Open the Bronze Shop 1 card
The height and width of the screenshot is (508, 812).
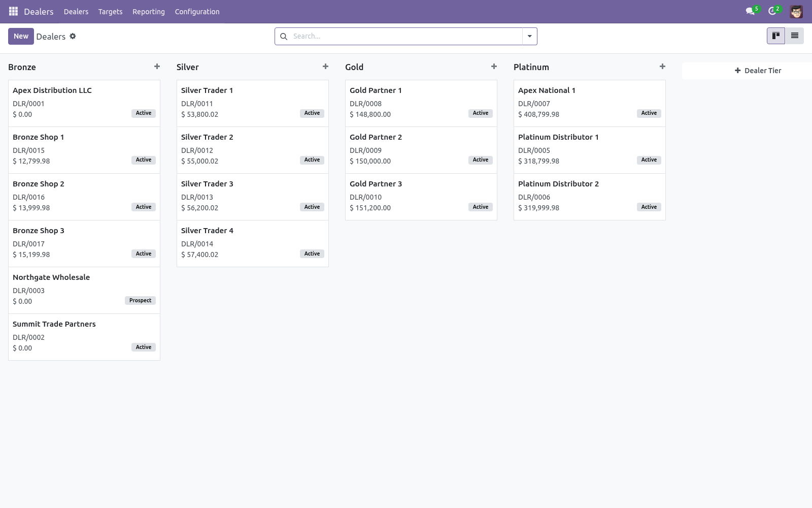[84, 150]
